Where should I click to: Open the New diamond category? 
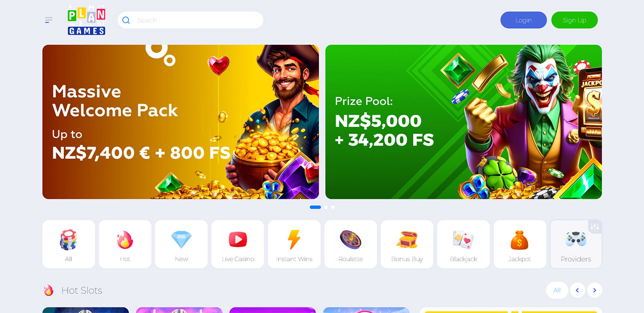(181, 244)
